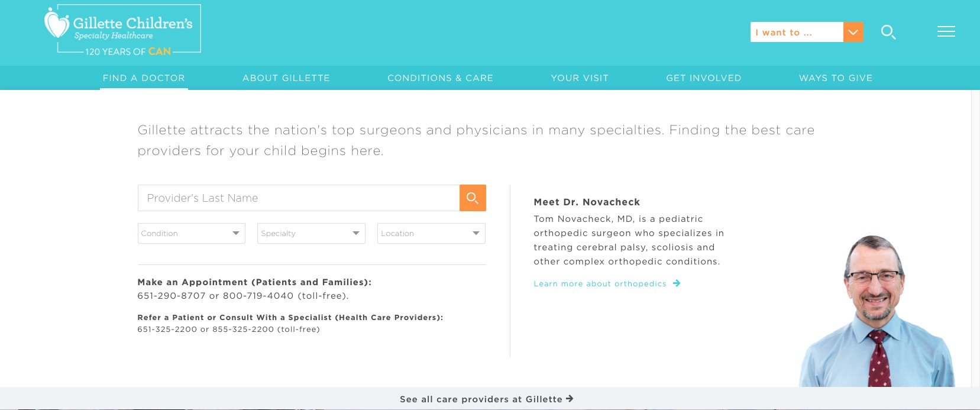980x410 pixels.
Task: Click the orange provider search button
Action: (x=473, y=198)
